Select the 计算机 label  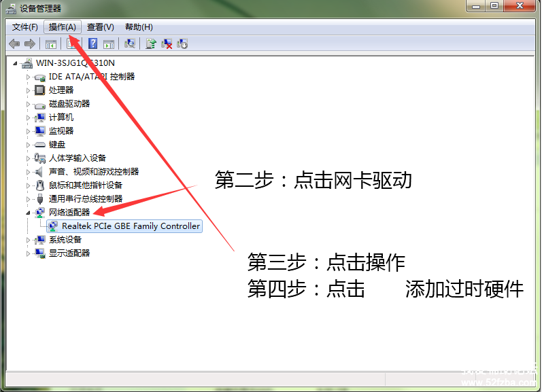click(x=61, y=118)
